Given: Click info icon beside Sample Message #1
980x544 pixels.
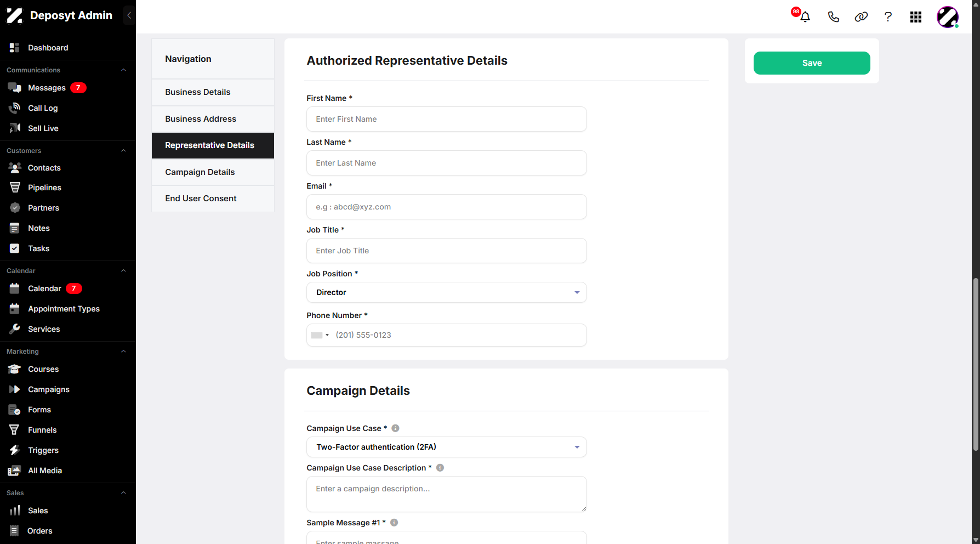Looking at the screenshot, I should tap(394, 523).
